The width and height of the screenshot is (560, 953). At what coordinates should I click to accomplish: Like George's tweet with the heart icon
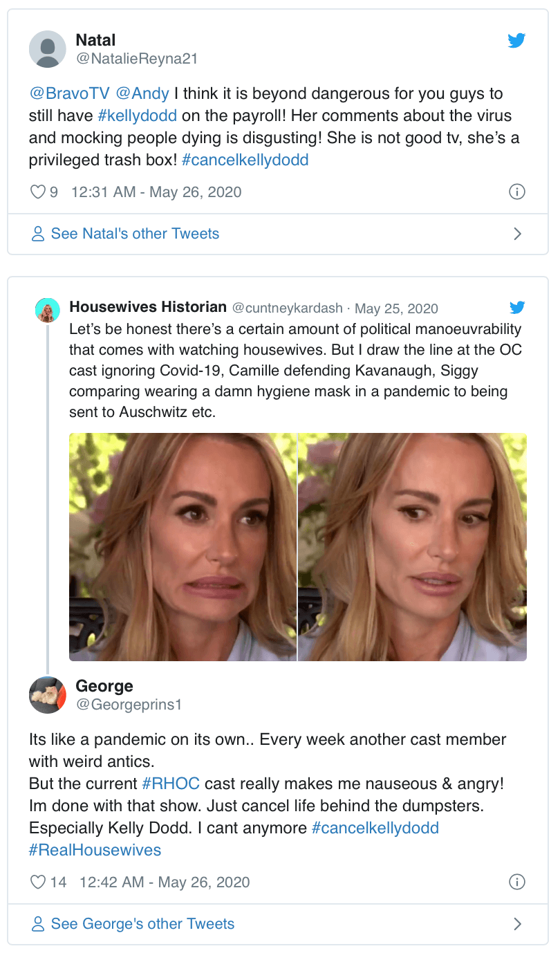38,882
